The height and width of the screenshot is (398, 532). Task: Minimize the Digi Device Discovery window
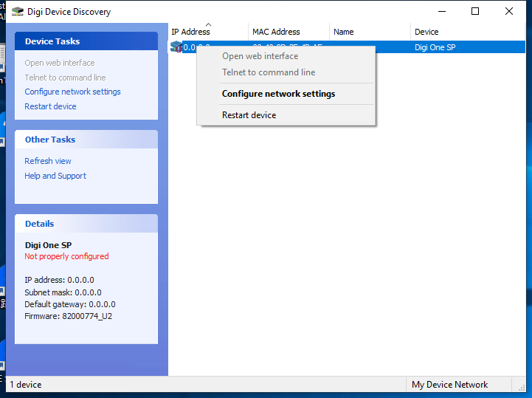[x=442, y=11]
